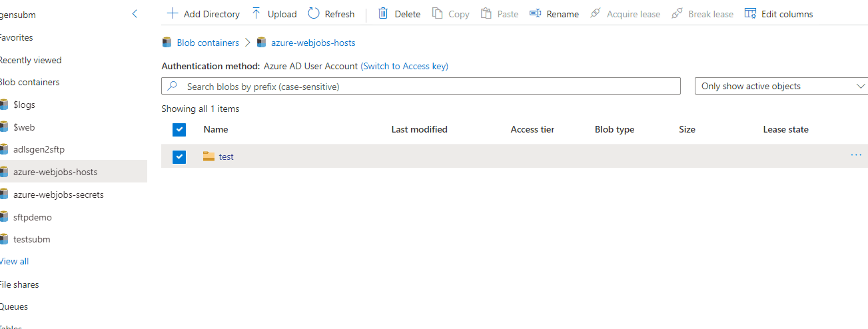Sort by Size column header
Viewport: 868px width, 329px height.
coord(687,129)
